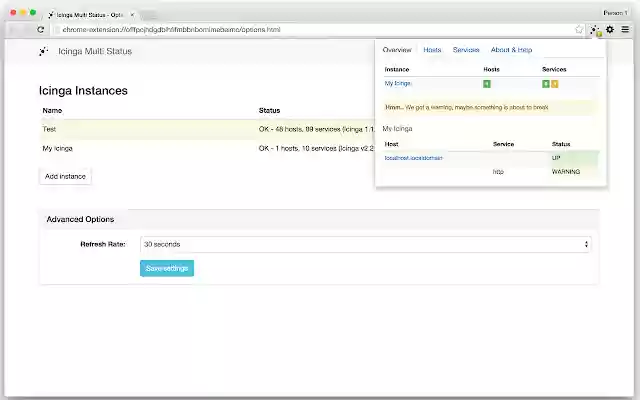Open the Chrome hamburger menu
The image size is (640, 400).
(x=625, y=29)
